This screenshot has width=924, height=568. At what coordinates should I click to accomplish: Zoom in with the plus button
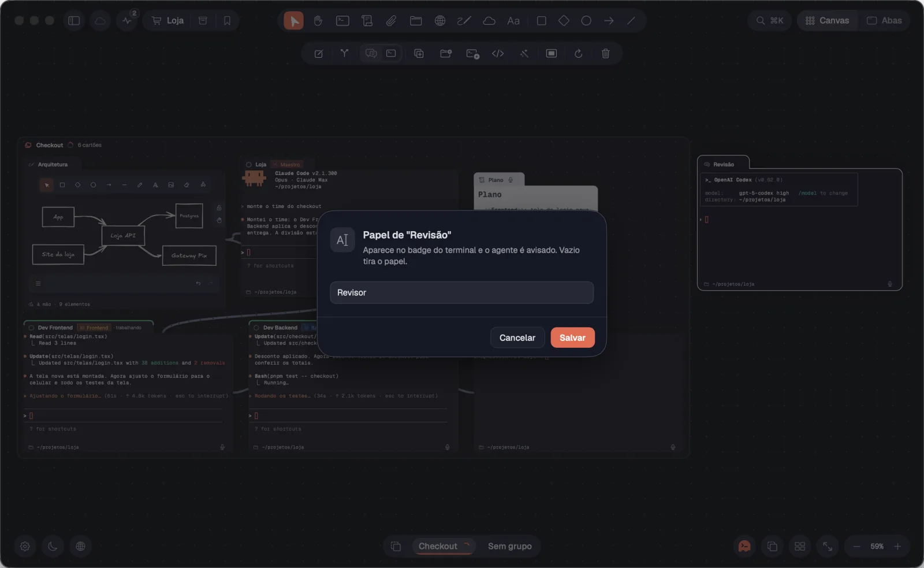coord(897,546)
